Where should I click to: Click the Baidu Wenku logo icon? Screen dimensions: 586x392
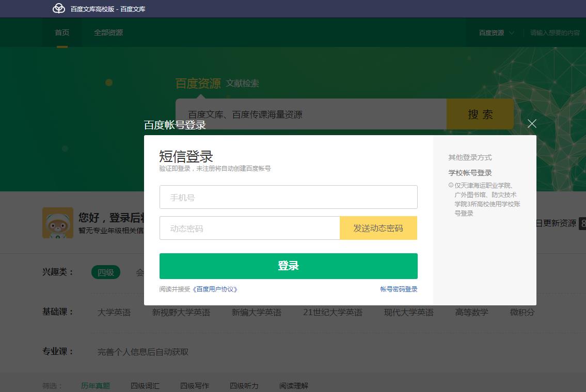click(59, 9)
